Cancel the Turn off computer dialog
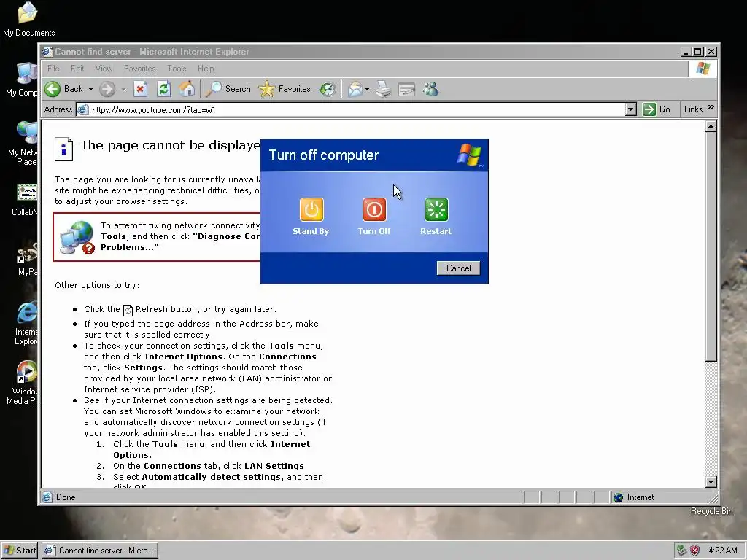This screenshot has width=747, height=560. tap(458, 268)
